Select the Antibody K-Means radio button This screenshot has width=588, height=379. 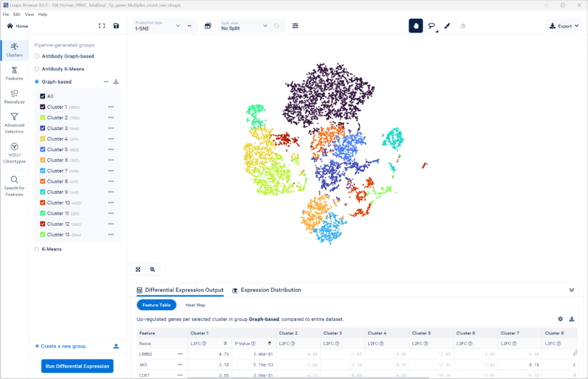coord(37,69)
